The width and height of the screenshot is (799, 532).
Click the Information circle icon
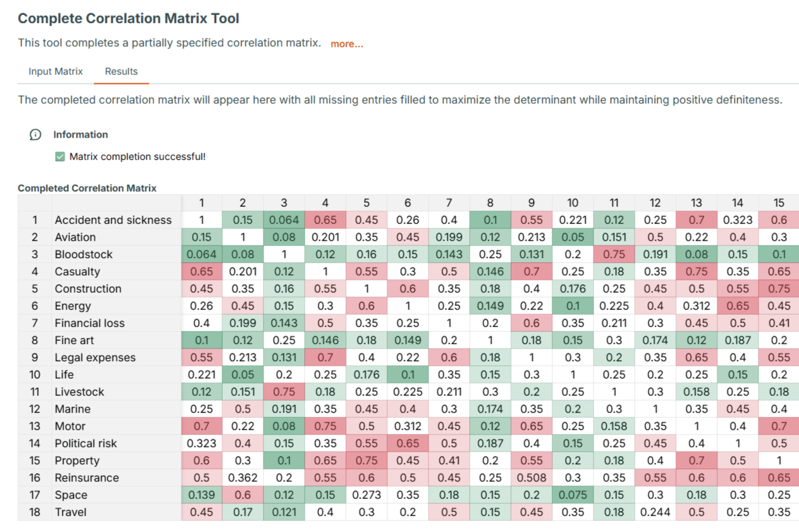[x=35, y=135]
